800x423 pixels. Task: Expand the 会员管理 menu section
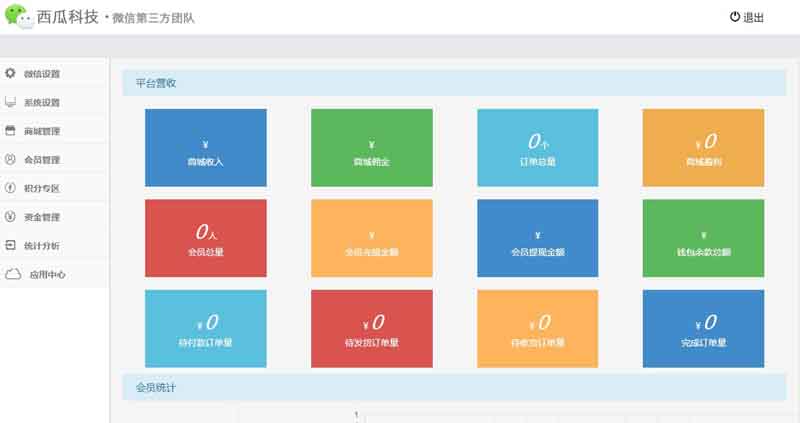(x=42, y=159)
